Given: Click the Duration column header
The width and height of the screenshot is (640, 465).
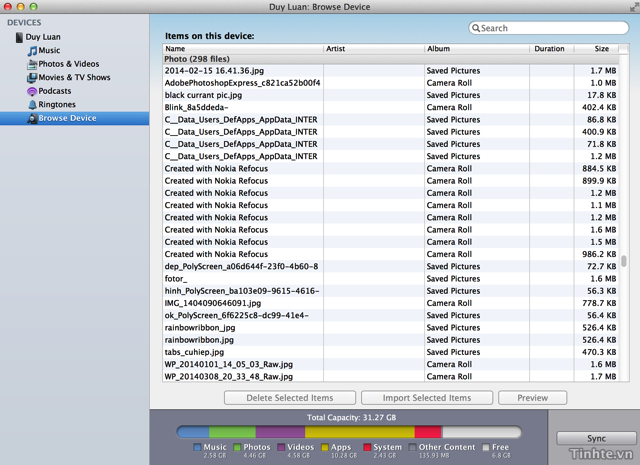Looking at the screenshot, I should (549, 48).
